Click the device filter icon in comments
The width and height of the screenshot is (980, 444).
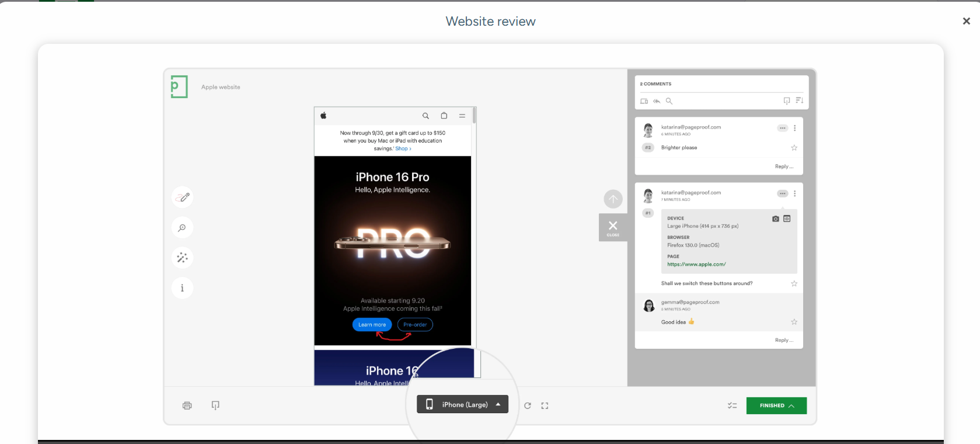point(644,101)
